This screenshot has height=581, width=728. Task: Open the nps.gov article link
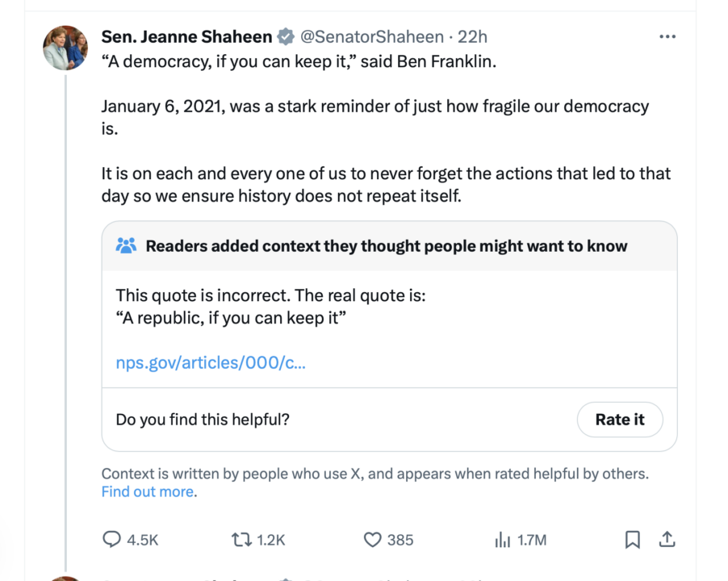[x=211, y=362]
